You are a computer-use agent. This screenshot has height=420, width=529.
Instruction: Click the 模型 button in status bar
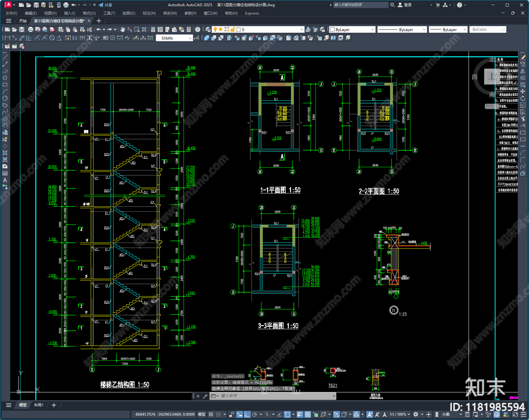pyautogui.click(x=202, y=414)
